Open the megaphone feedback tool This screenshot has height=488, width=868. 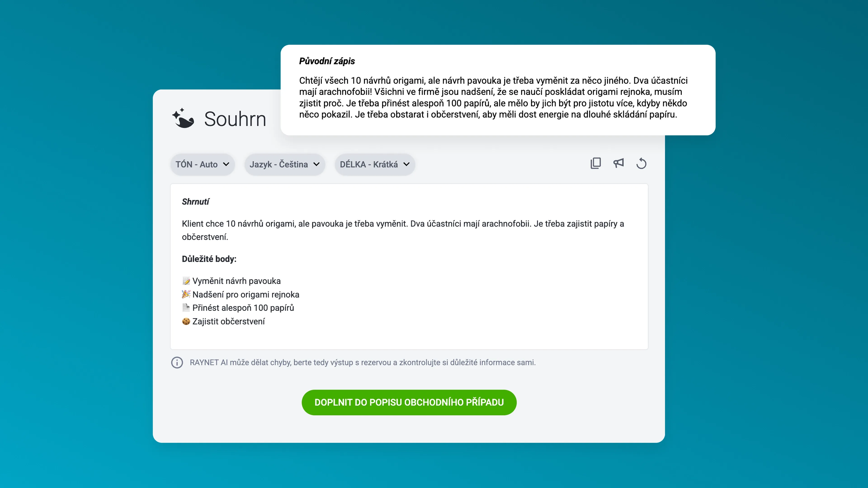click(619, 163)
